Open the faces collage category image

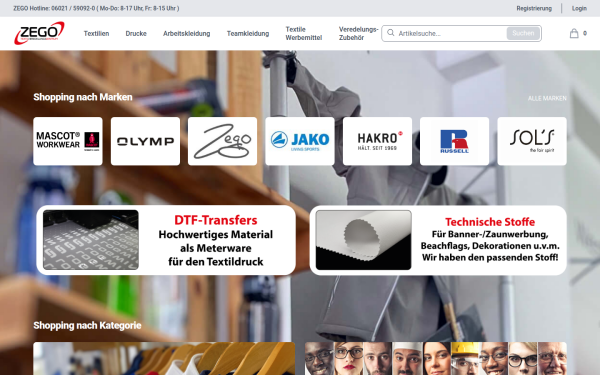point(436,359)
